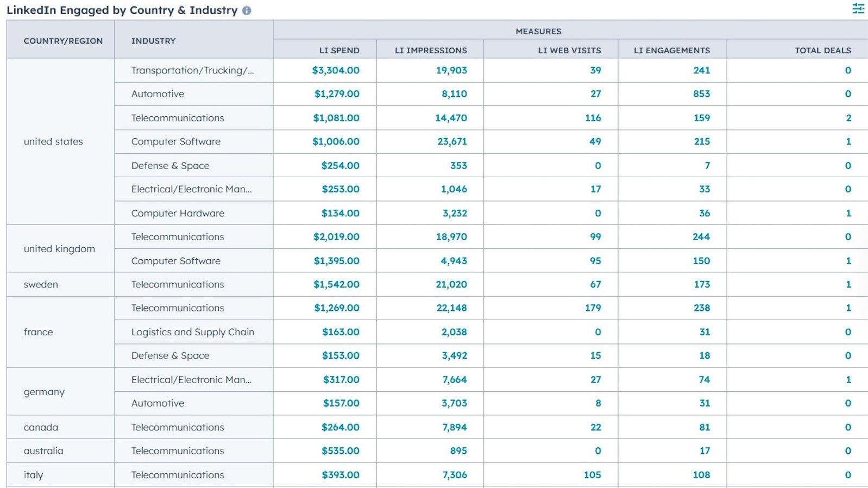Select the LI Web Visits column header
The image size is (868, 488).
pyautogui.click(x=569, y=50)
